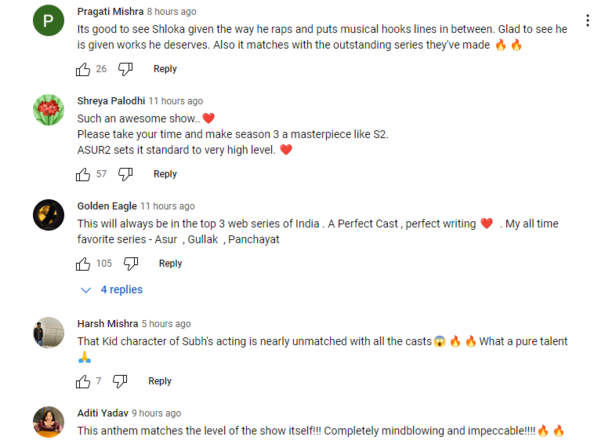The height and width of the screenshot is (444, 616).
Task: Expand the 4 replies thread
Action: pyautogui.click(x=113, y=290)
